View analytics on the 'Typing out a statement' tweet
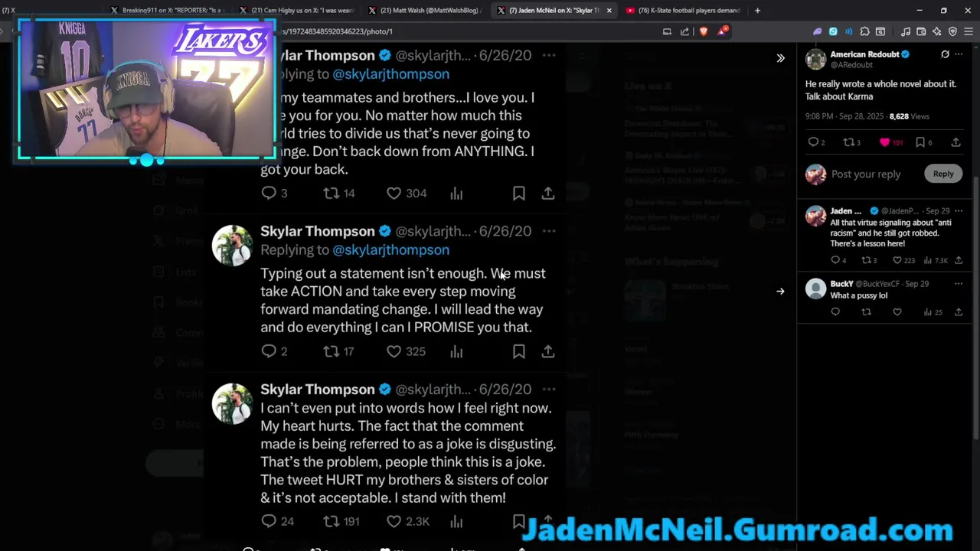 [x=456, y=351]
